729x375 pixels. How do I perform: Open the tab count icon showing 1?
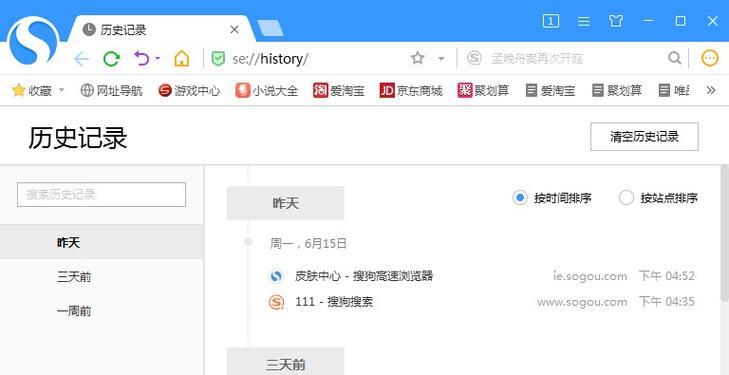(x=550, y=21)
